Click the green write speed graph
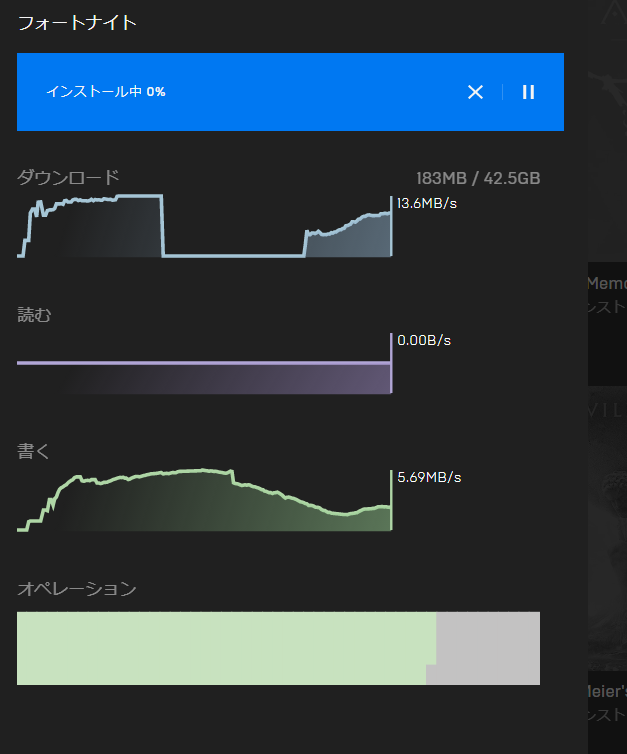The height and width of the screenshot is (754, 627). (205, 500)
